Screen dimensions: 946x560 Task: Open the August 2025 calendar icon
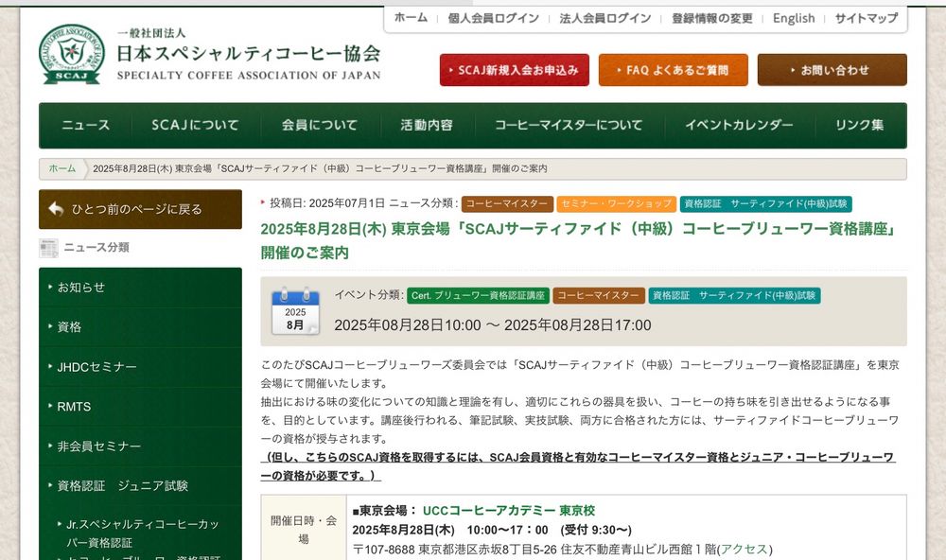click(x=295, y=311)
